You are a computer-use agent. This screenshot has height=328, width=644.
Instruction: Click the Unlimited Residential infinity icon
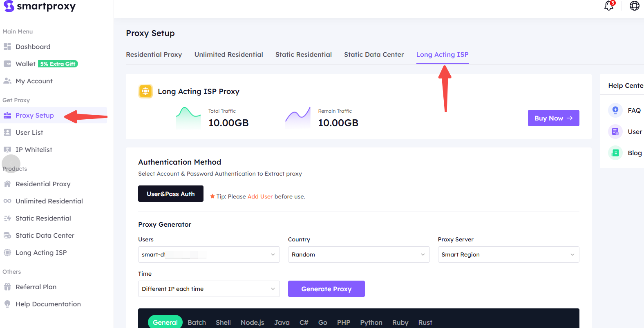pos(7,201)
